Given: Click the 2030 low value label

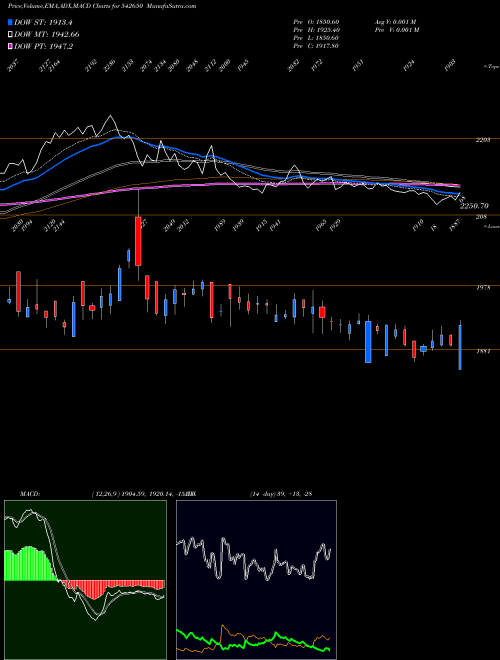Looking at the screenshot, I should (17, 226).
